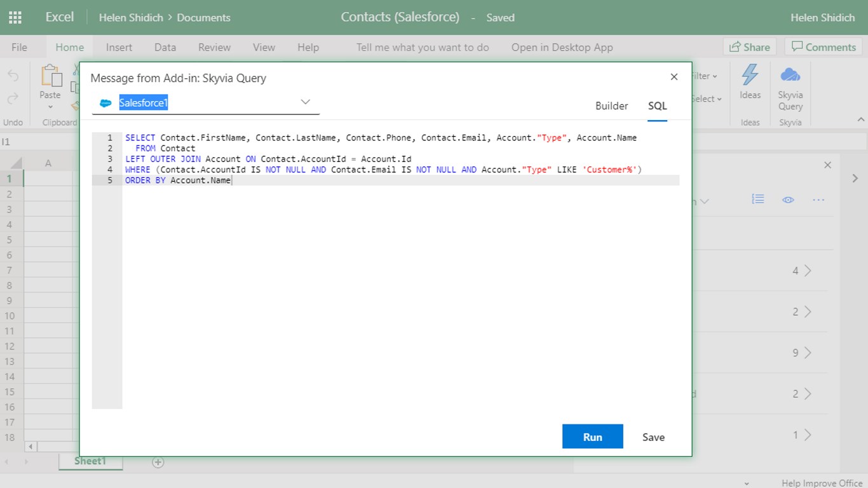Click Open in Desktop App

[562, 47]
